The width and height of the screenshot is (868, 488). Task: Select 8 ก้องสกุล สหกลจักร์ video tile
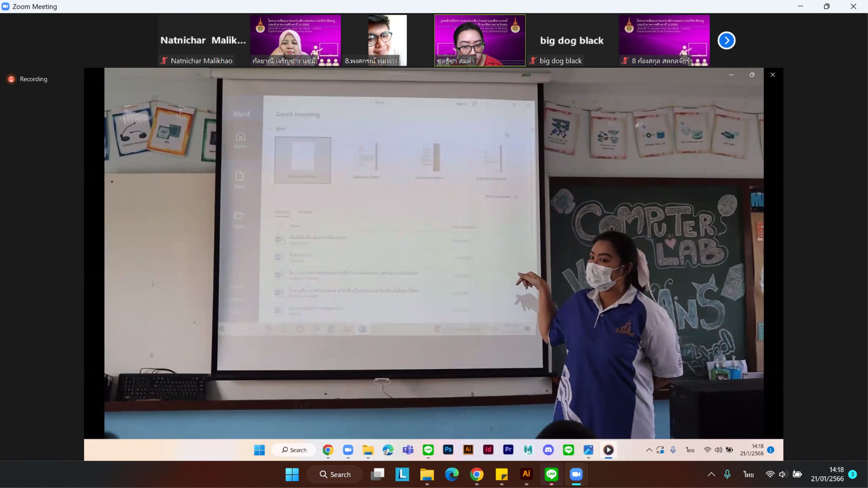[x=664, y=40]
